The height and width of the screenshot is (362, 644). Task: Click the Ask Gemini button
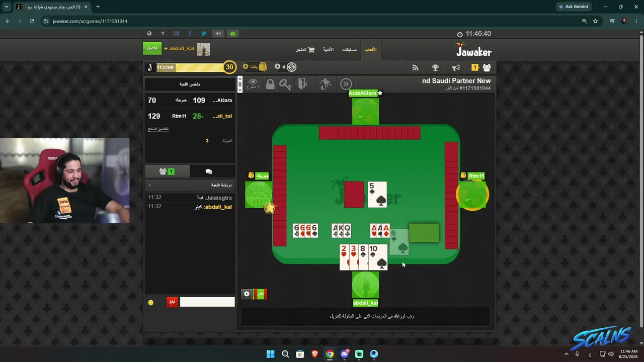coord(574,7)
